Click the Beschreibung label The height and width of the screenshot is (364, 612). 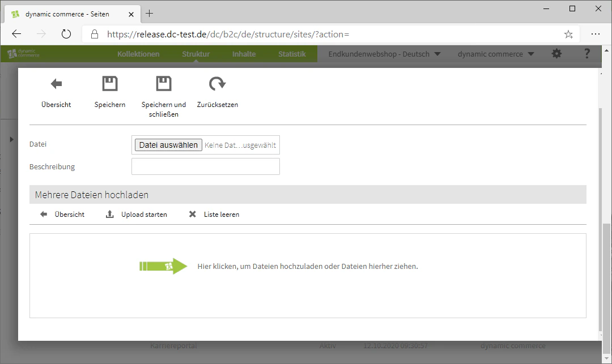52,167
